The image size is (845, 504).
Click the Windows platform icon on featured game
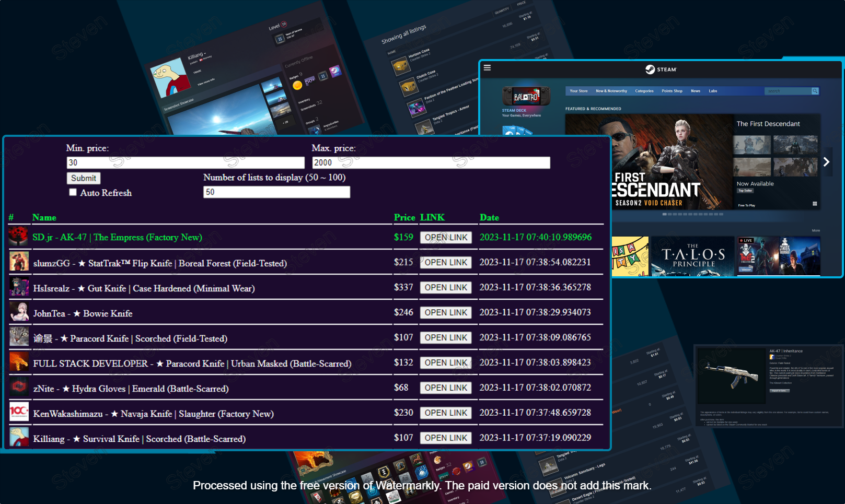click(815, 204)
